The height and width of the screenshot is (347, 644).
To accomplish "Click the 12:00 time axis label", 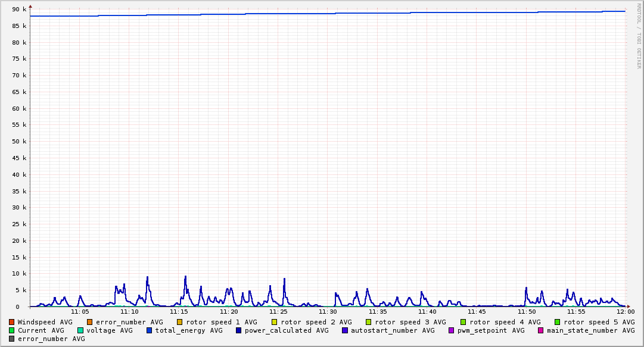I will [625, 311].
